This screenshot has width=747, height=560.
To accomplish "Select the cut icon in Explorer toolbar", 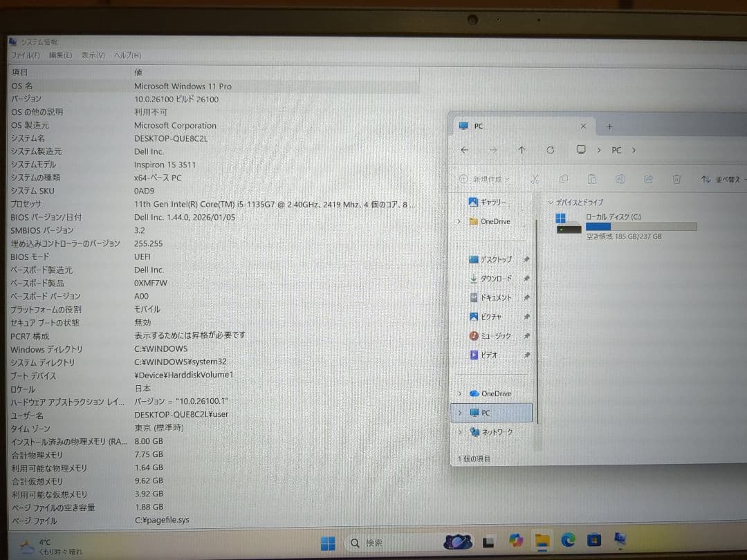I will (x=535, y=178).
